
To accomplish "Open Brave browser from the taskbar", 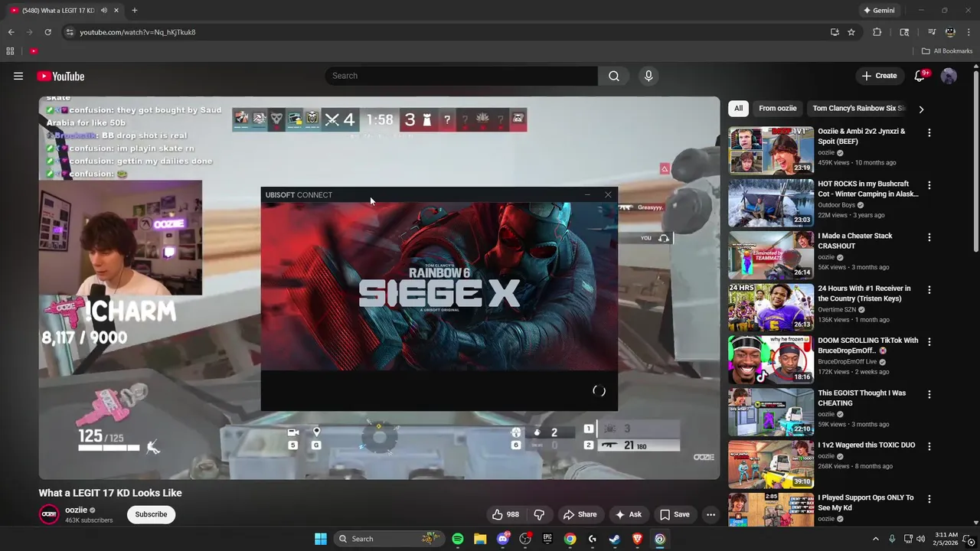I will pyautogui.click(x=637, y=539).
